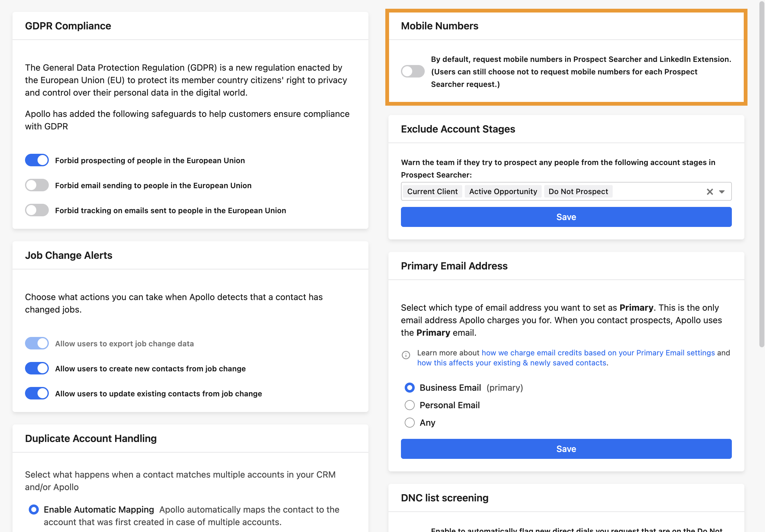Toggle Allow users to export job change data
This screenshot has width=765, height=532.
coord(37,343)
